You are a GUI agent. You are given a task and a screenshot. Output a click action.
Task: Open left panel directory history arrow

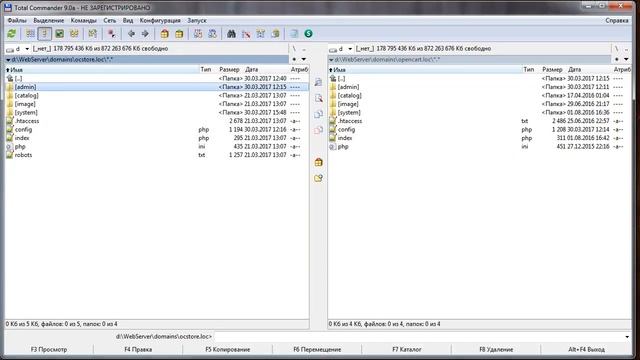pyautogui.click(x=304, y=59)
